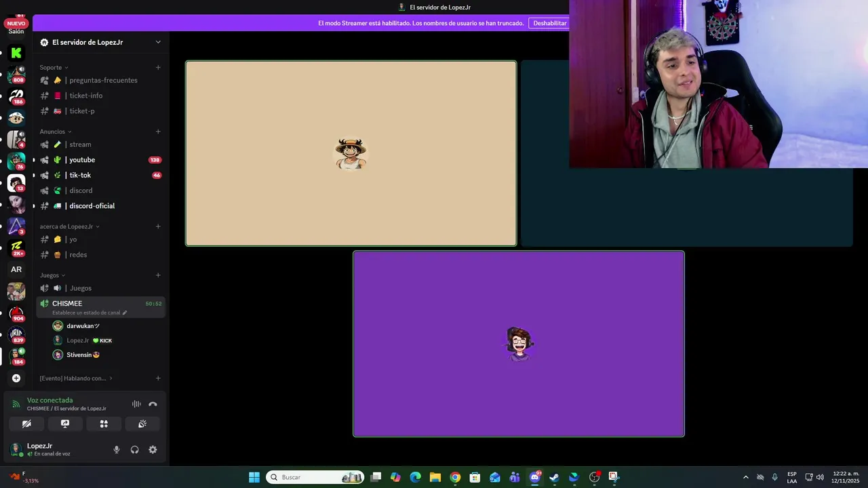The width and height of the screenshot is (868, 488).
Task: Focus the purple avatar video tile
Action: tap(519, 344)
